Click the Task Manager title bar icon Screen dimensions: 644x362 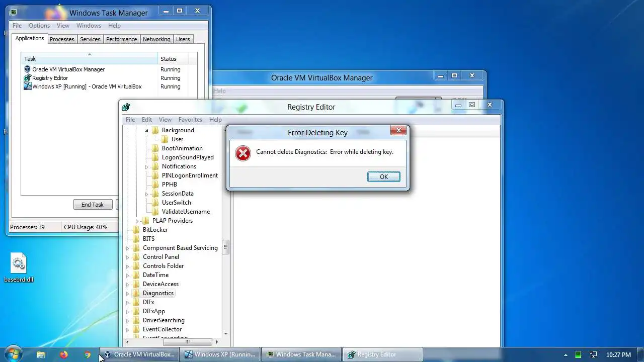tap(14, 13)
